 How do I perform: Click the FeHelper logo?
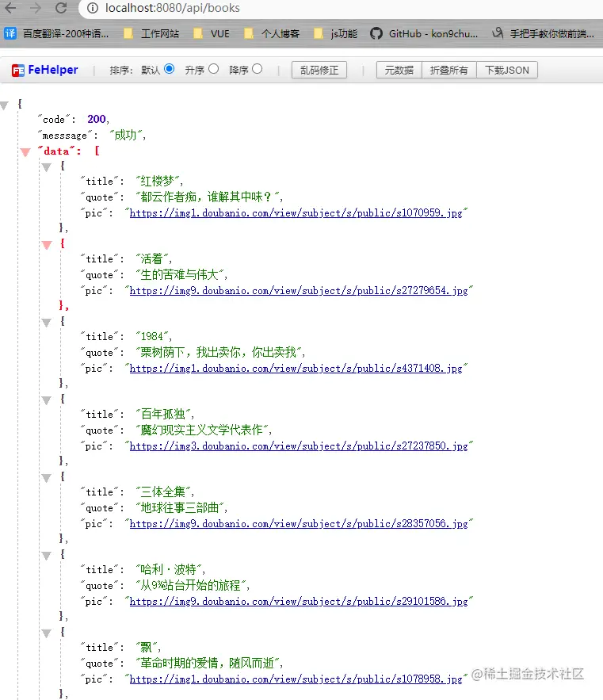tap(44, 70)
